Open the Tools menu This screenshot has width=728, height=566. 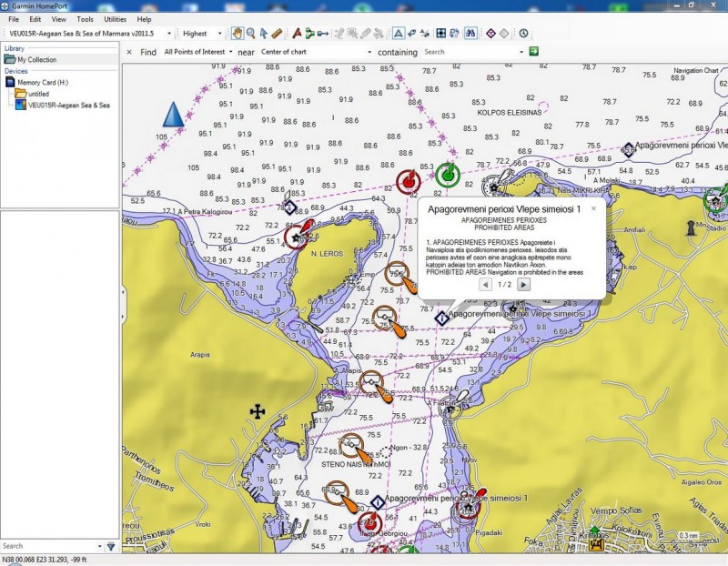[x=85, y=19]
